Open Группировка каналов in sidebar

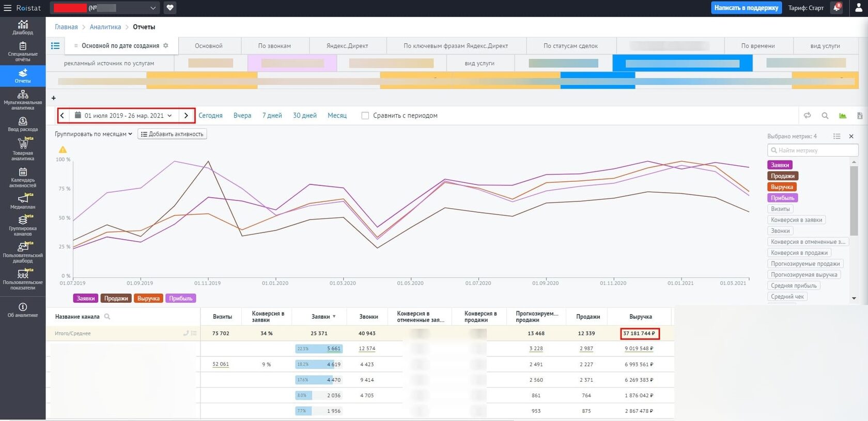23,226
